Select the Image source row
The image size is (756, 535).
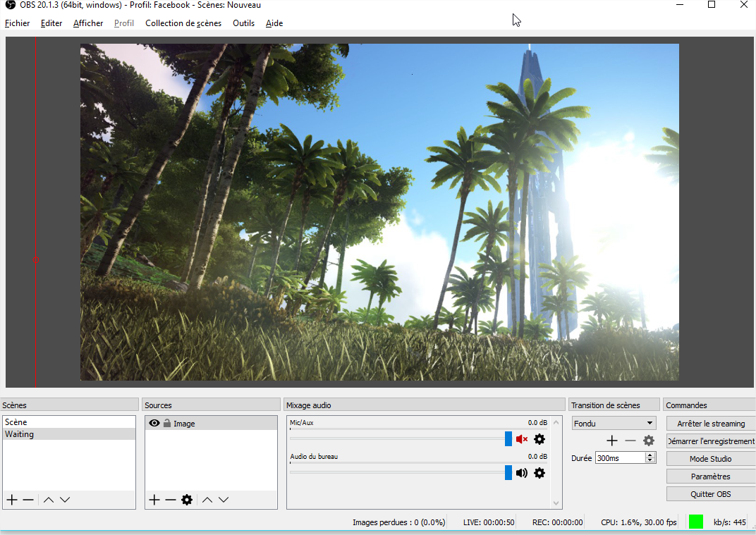[x=211, y=423]
